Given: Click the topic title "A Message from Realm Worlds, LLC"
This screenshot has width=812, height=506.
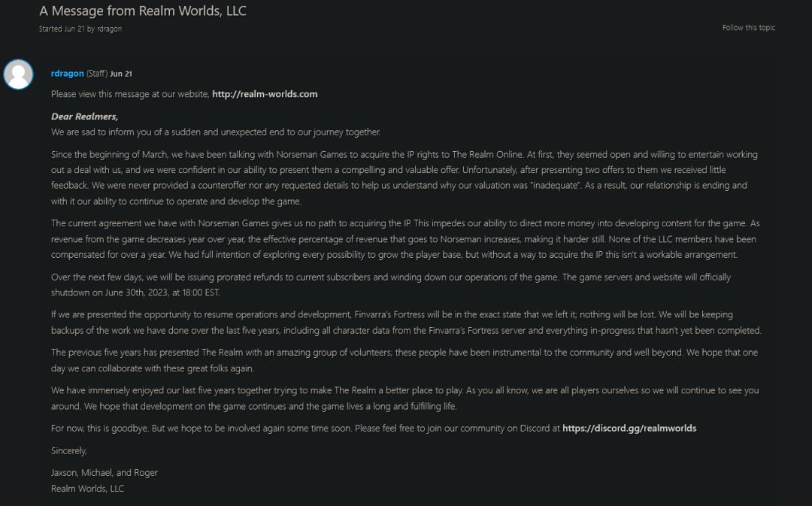Looking at the screenshot, I should (x=143, y=11).
